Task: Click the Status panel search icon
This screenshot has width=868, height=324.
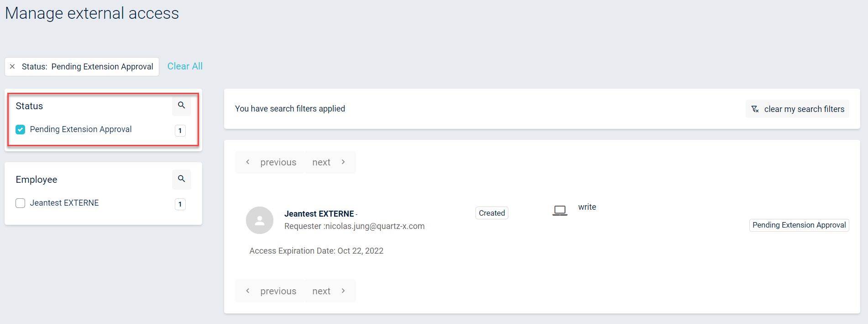Action: (181, 106)
